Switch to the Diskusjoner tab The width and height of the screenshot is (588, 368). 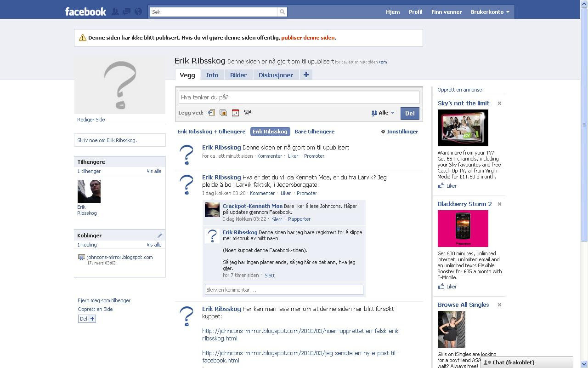pyautogui.click(x=276, y=75)
